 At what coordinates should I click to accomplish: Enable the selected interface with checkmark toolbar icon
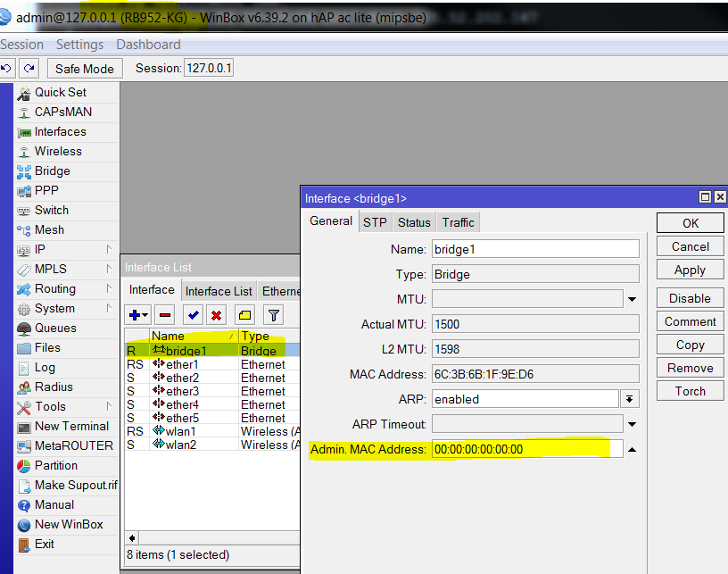[193, 315]
